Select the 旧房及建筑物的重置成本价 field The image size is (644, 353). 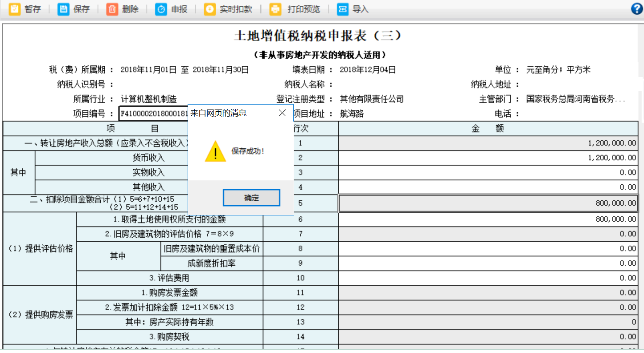[x=490, y=248]
